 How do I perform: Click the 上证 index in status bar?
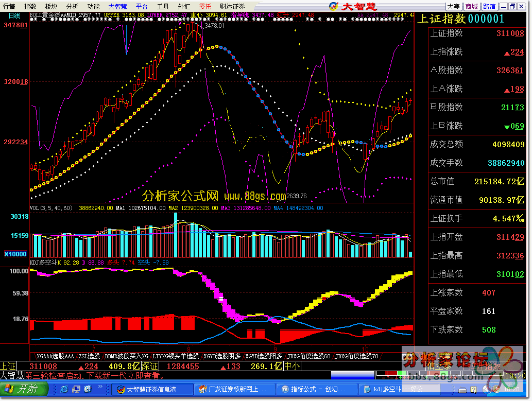pyautogui.click(x=8, y=367)
